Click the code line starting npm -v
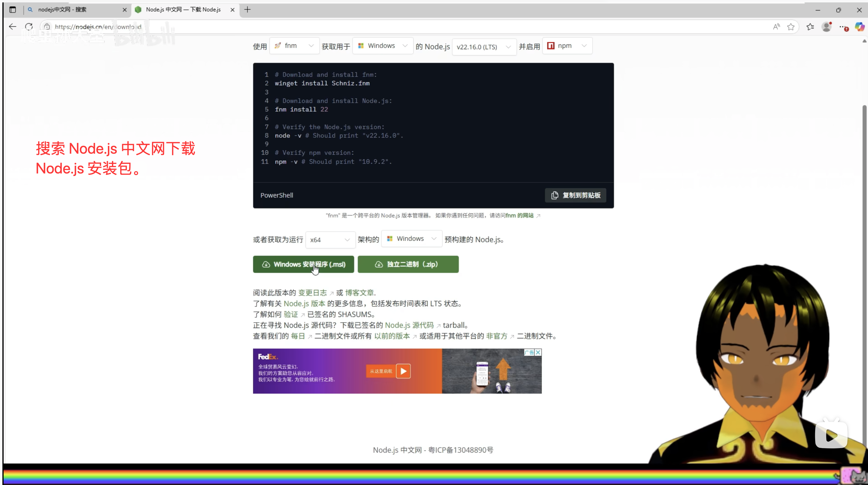Screen dimensions: 868x485 333,162
